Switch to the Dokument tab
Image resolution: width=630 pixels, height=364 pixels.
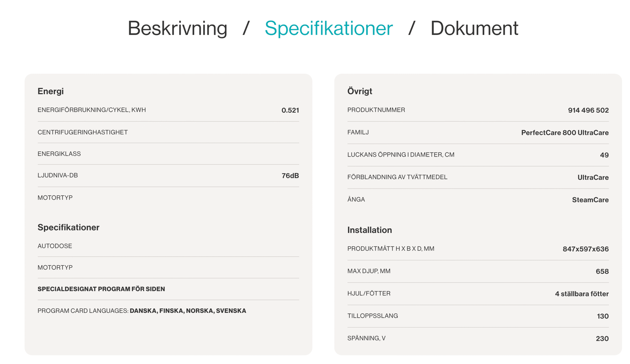coord(474,28)
